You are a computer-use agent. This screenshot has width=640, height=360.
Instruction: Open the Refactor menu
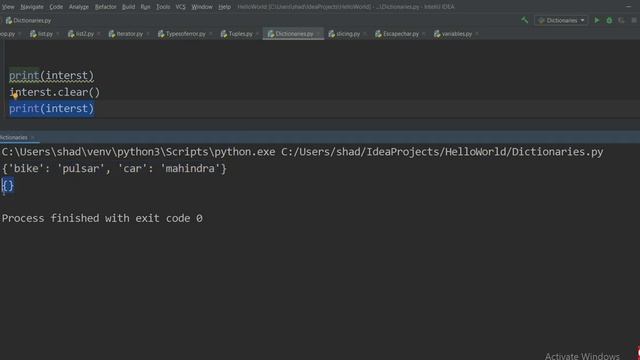point(105,7)
